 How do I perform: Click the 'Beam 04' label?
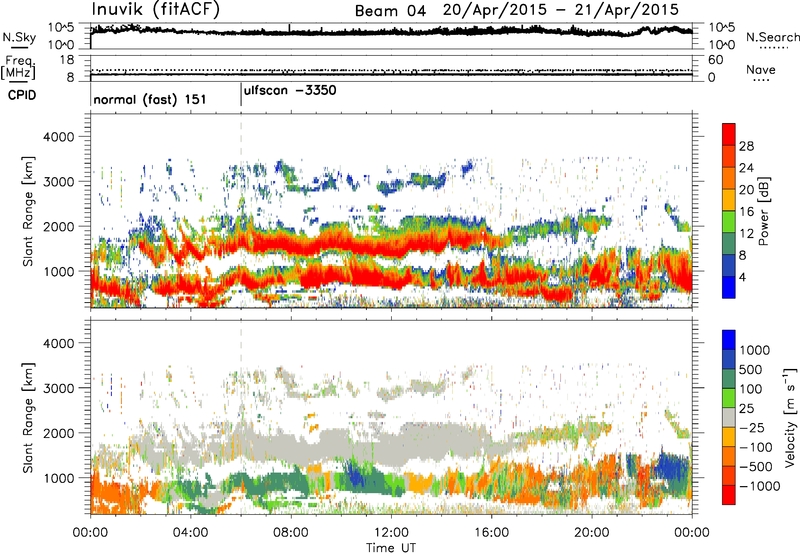coord(390,11)
